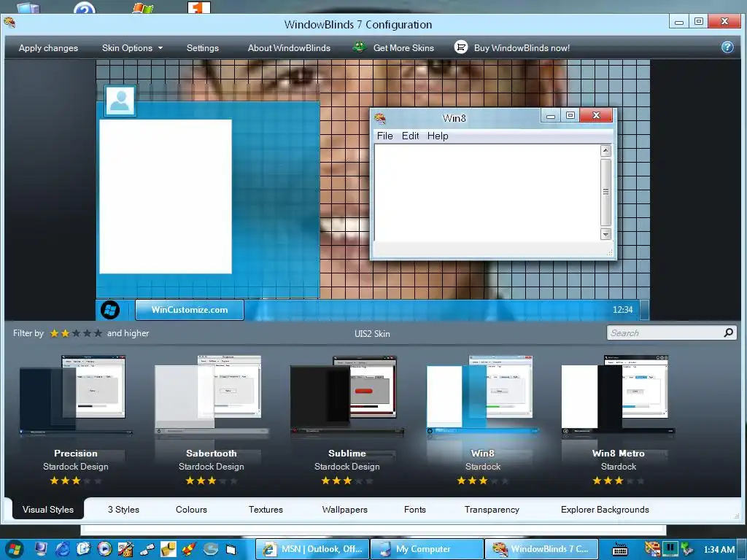
Task: Open About WindowBlinds
Action: click(289, 47)
